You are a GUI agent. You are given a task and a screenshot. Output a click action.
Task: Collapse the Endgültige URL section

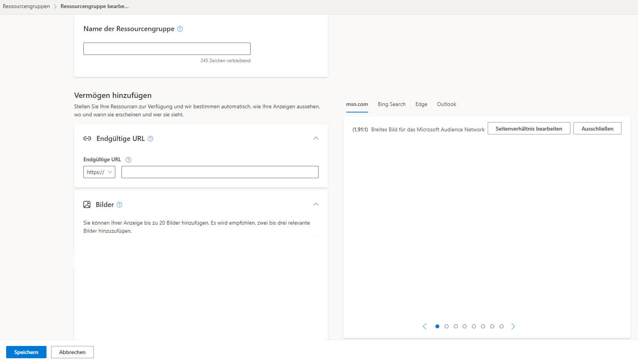316,138
